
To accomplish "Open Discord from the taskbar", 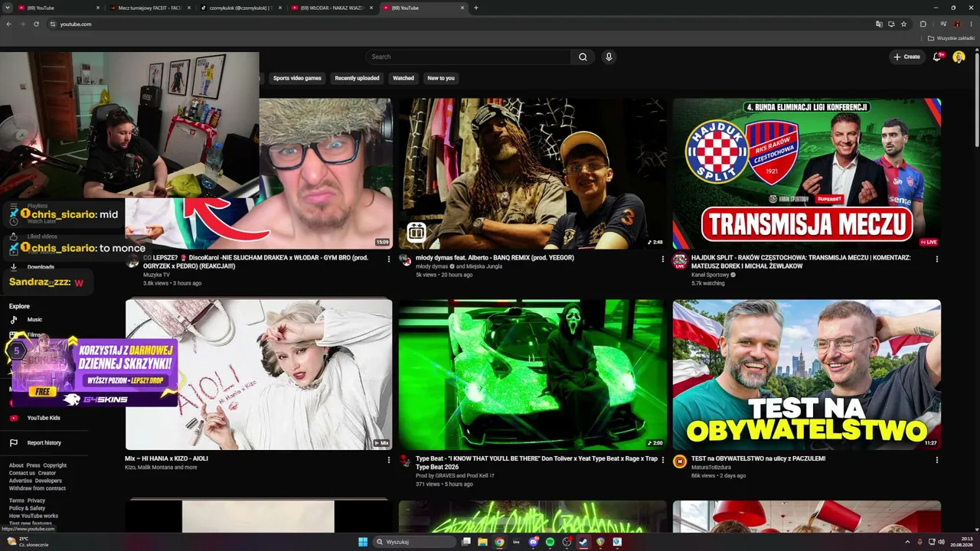I will 533,542.
